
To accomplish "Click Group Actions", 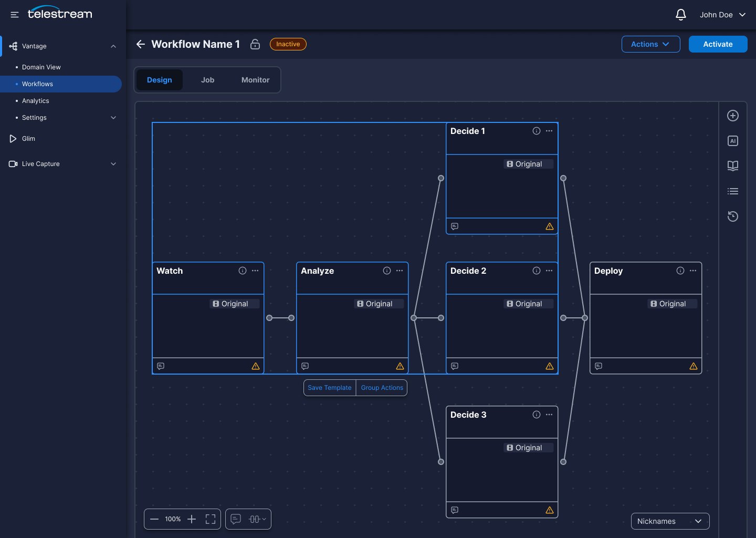I will tap(382, 388).
